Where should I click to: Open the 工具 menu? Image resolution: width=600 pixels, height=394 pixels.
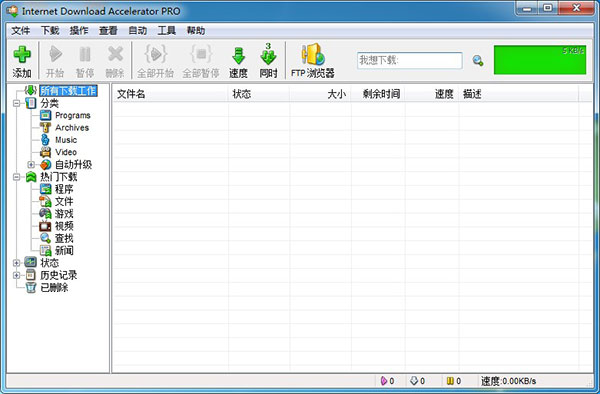[167, 30]
